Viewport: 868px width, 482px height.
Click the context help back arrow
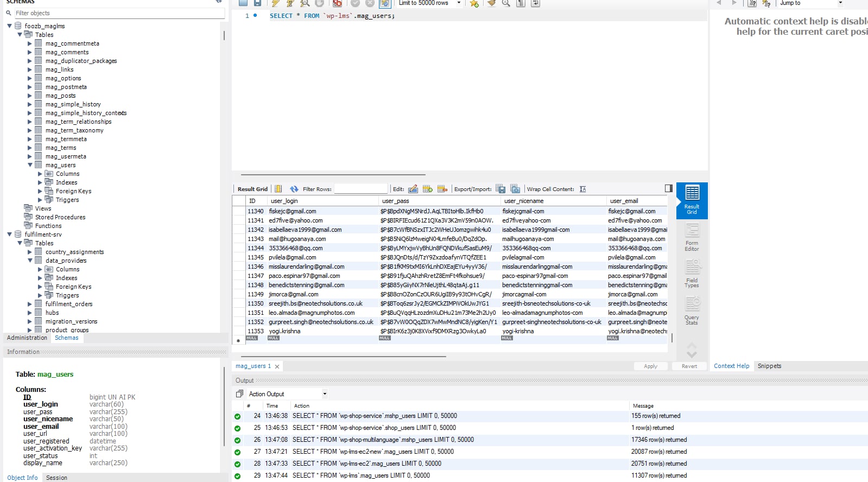[719, 3]
